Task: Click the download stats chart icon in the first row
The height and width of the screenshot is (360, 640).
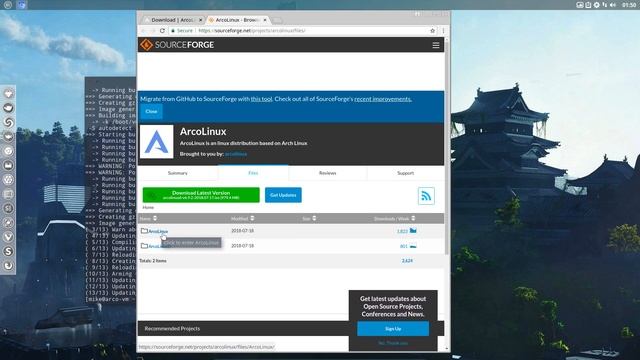Action: [413, 231]
